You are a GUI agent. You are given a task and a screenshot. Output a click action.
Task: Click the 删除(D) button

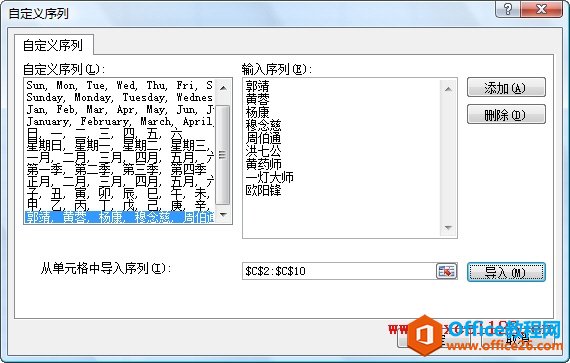[506, 114]
